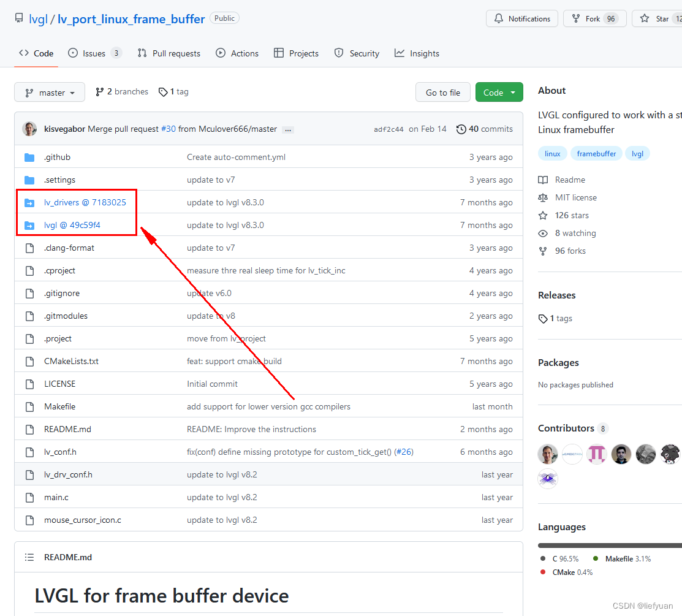This screenshot has height=616, width=682.
Task: Click the lv_drivers submodule folder icon
Action: [x=29, y=202]
